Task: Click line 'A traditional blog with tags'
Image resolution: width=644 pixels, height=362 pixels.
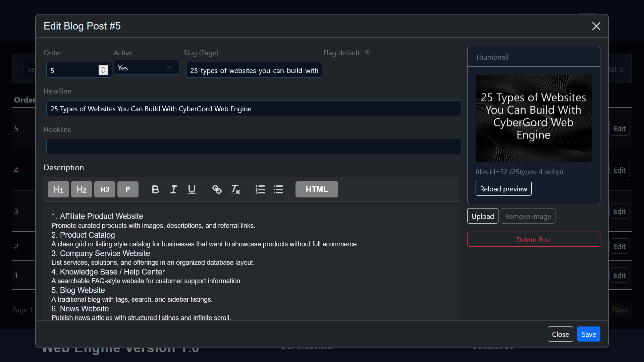Action: coord(132,299)
